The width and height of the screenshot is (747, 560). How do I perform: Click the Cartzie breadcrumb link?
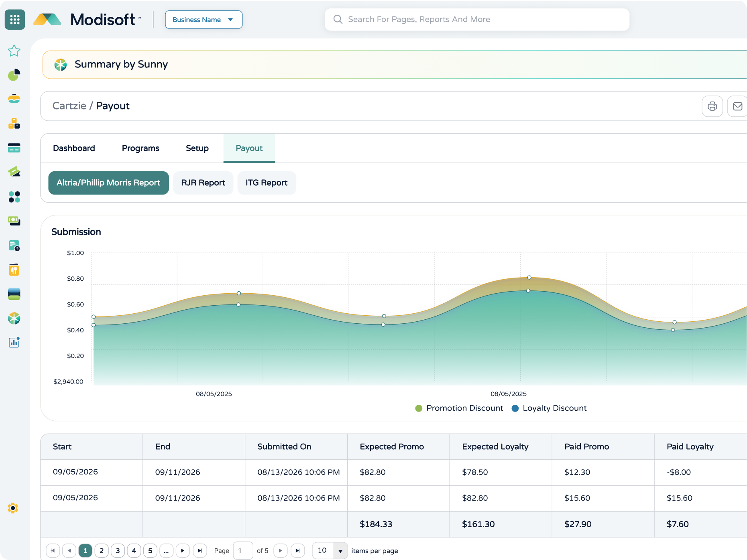[x=69, y=106]
